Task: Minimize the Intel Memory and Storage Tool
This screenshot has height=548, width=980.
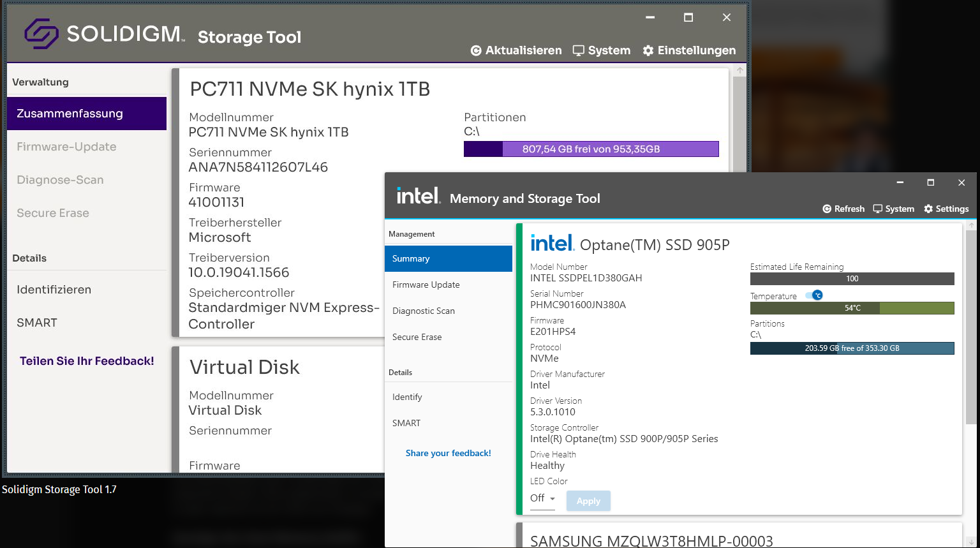Action: tap(900, 182)
